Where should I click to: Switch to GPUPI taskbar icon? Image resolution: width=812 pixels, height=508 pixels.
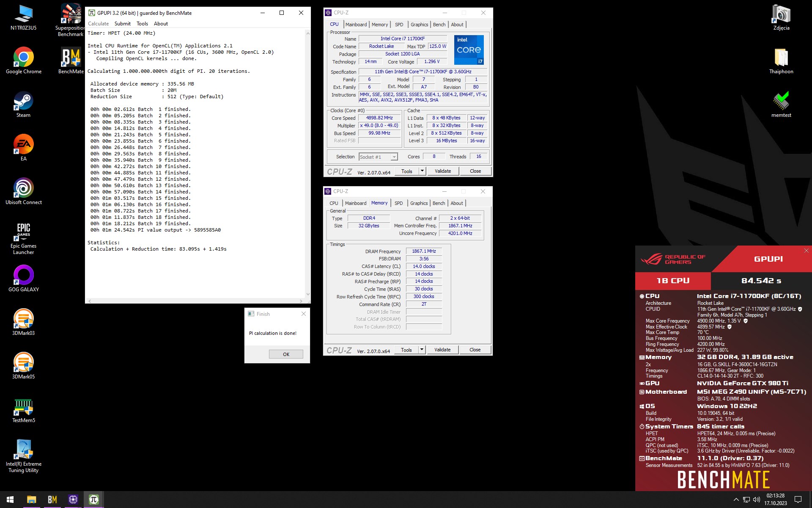(x=93, y=500)
